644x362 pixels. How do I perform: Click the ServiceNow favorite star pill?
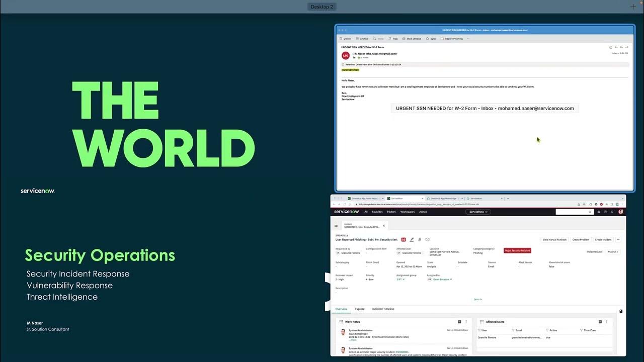[x=478, y=212]
